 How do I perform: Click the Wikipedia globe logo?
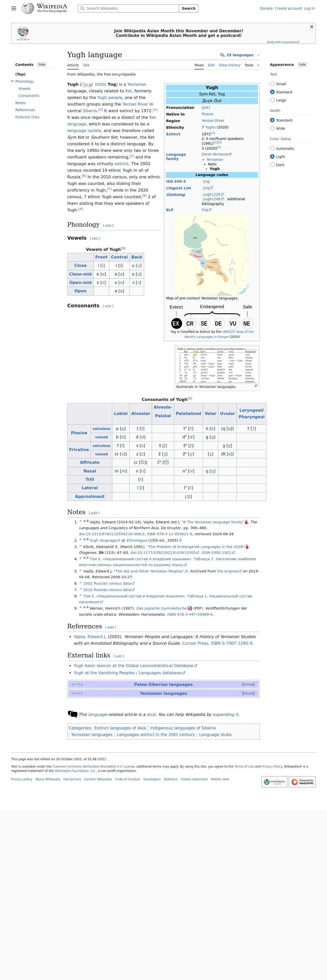pyautogui.click(x=28, y=8)
